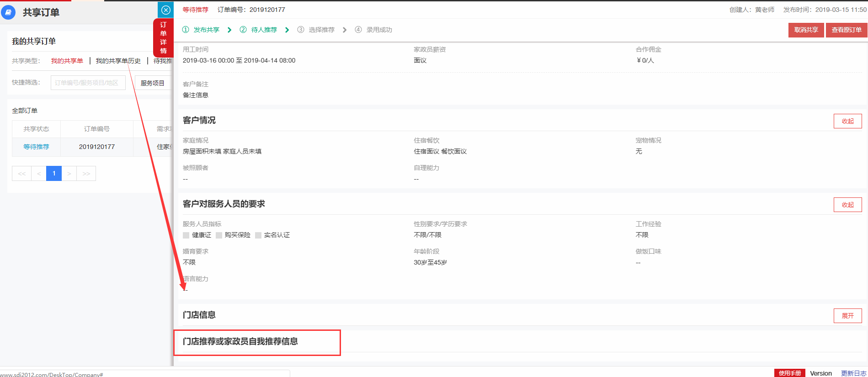This screenshot has height=377, width=868.
Task: Toggle the 购买保险 checkbox
Action: pyautogui.click(x=219, y=235)
